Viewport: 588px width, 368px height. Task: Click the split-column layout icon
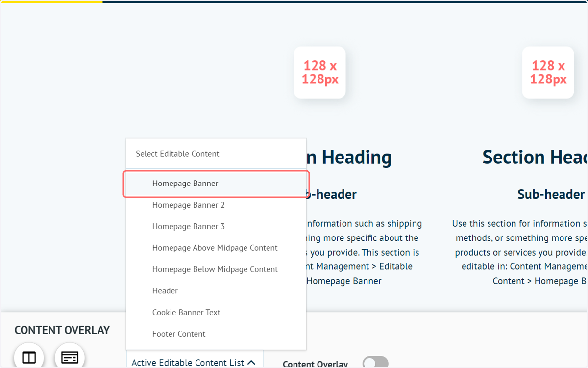tap(29, 356)
